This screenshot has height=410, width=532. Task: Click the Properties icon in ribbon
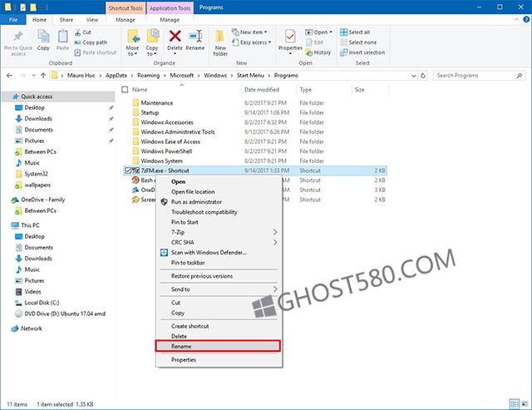click(x=290, y=36)
